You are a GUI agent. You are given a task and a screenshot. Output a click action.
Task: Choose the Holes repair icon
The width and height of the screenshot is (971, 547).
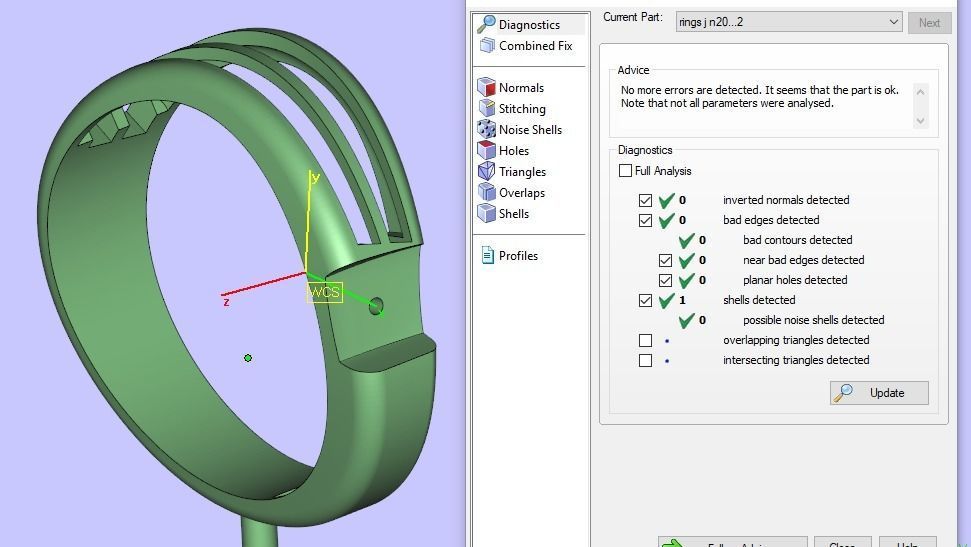[486, 151]
